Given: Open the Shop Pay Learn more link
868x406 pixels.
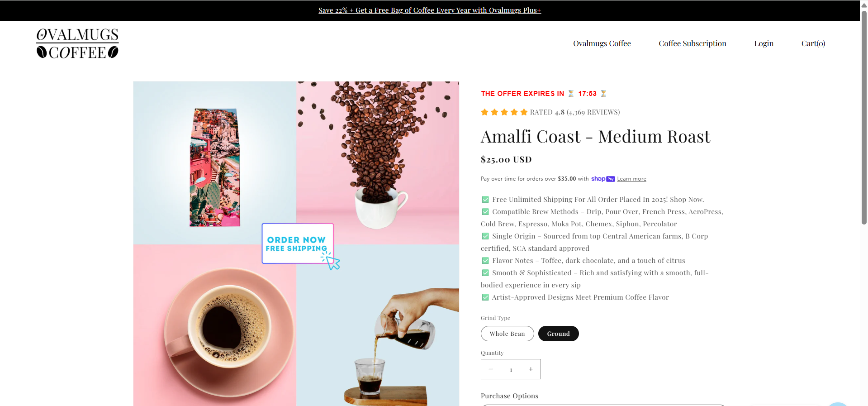Looking at the screenshot, I should [631, 179].
